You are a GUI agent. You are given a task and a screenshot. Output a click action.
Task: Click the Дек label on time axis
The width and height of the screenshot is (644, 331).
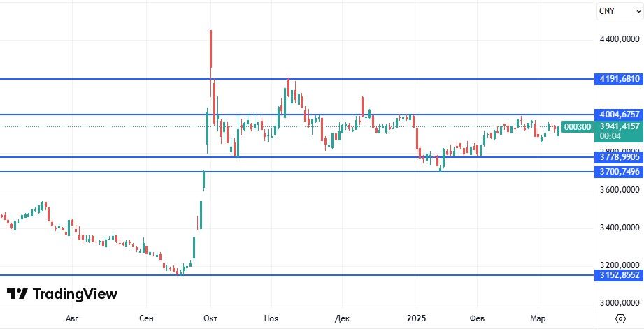[342, 318]
